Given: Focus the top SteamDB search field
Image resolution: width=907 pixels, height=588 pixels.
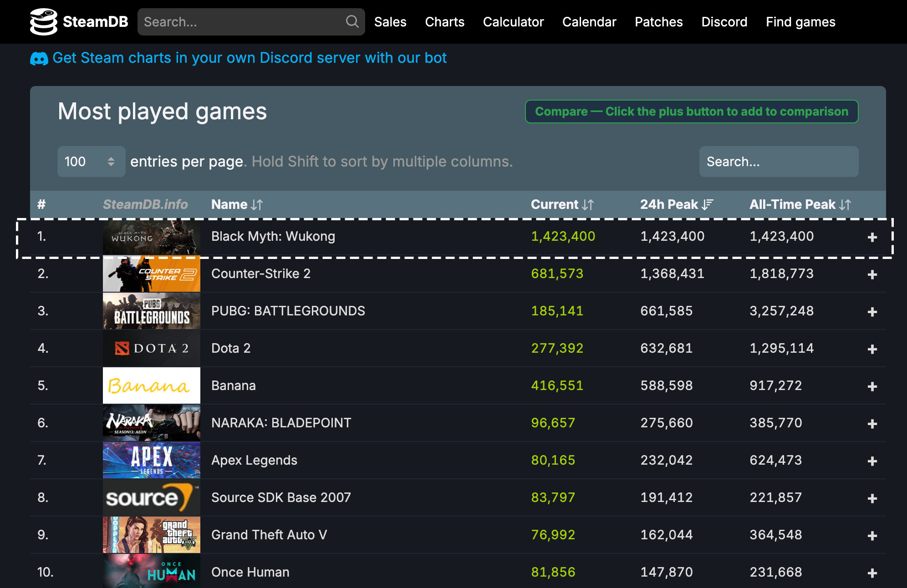Looking at the screenshot, I should (251, 22).
